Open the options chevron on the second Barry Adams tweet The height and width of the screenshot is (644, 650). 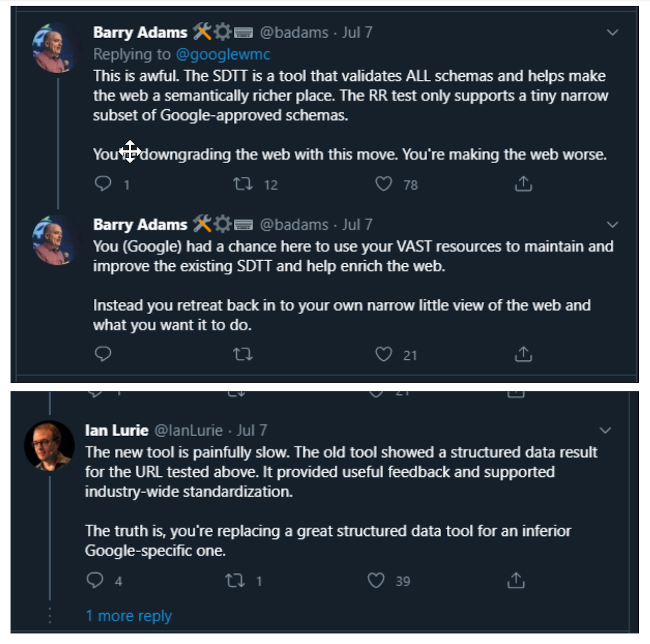tap(612, 225)
